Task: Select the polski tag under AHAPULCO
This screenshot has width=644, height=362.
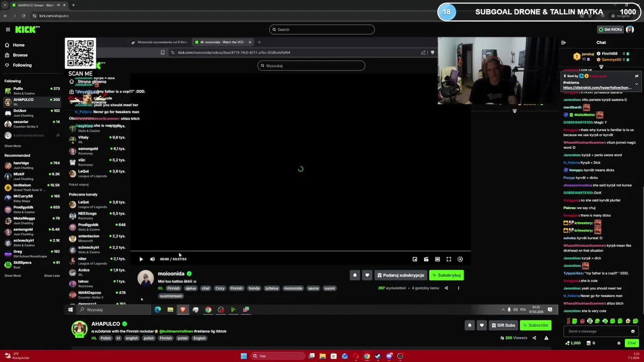Action: click(182, 338)
